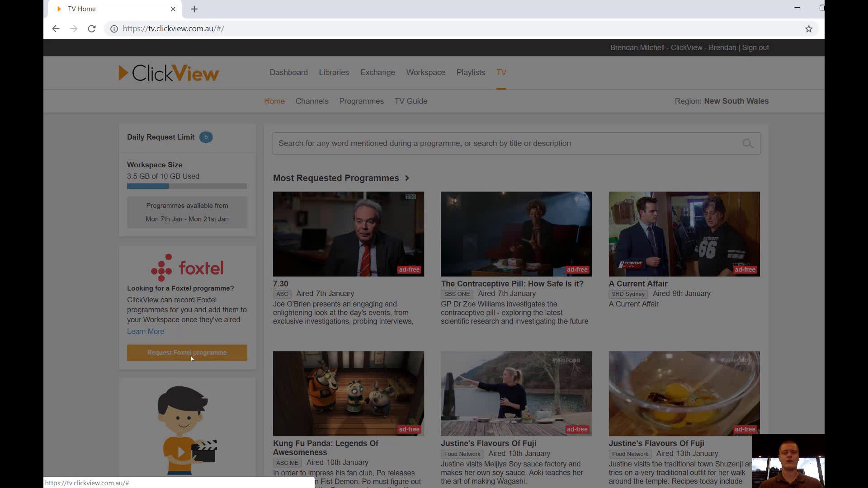Click the search magnifier icon
Image resolution: width=868 pixels, height=488 pixels.
point(748,143)
